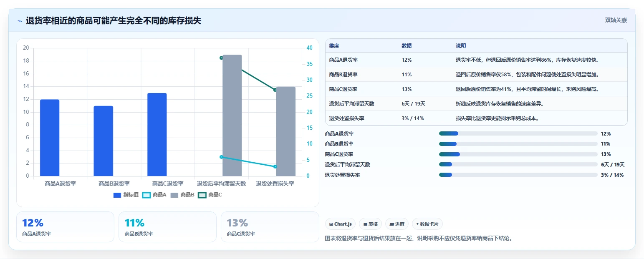Click the lightning icon beside the title

pos(20,21)
